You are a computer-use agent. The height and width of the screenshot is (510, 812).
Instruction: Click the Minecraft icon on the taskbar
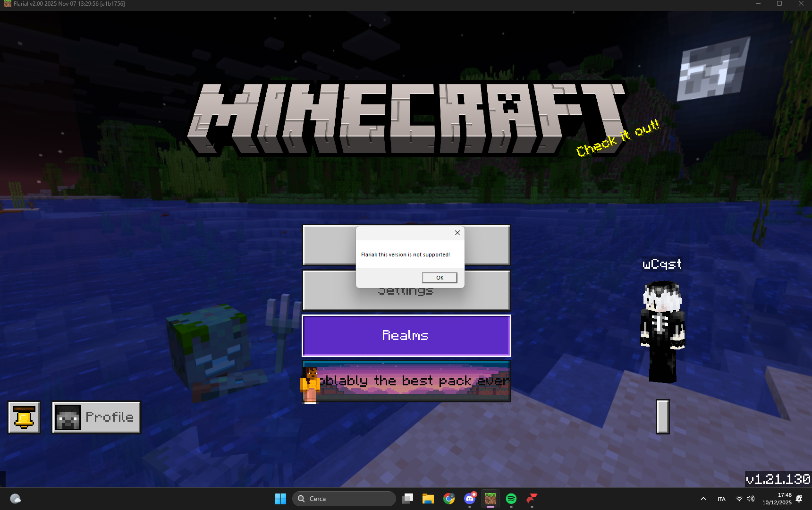pyautogui.click(x=490, y=498)
